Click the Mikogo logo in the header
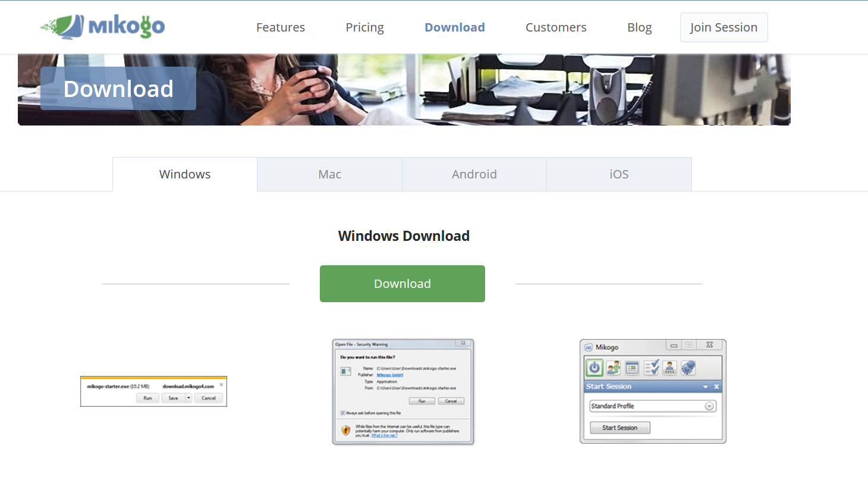The width and height of the screenshot is (868, 480). pyautogui.click(x=102, y=27)
